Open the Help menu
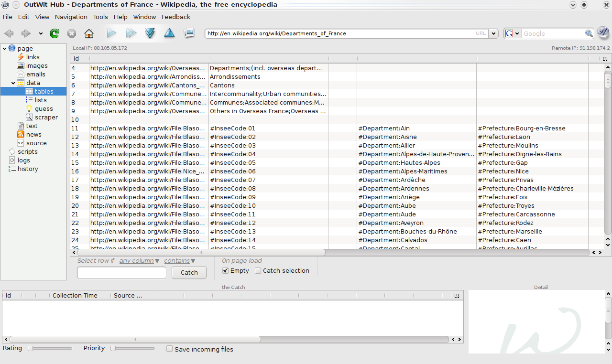 (120, 17)
